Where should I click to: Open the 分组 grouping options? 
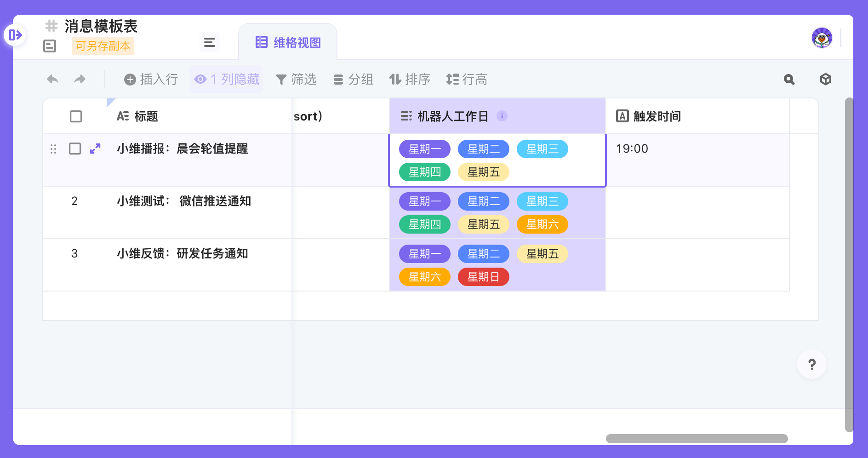click(x=353, y=80)
